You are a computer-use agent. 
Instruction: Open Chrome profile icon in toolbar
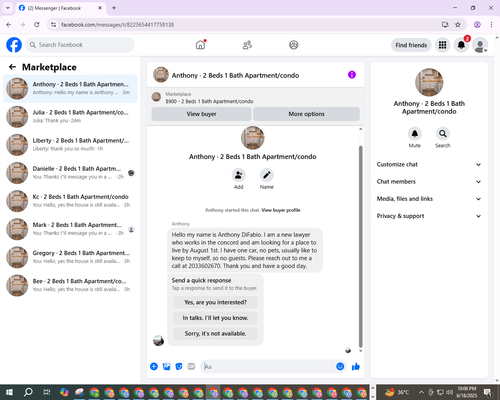coord(477,24)
